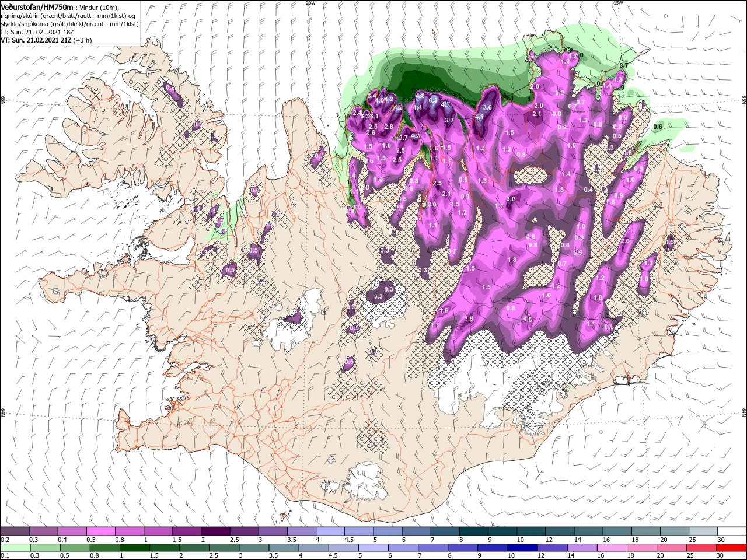The height and width of the screenshot is (560, 747).
Task: Click the 4.6 precipitation value on the map
Action: pos(420,96)
